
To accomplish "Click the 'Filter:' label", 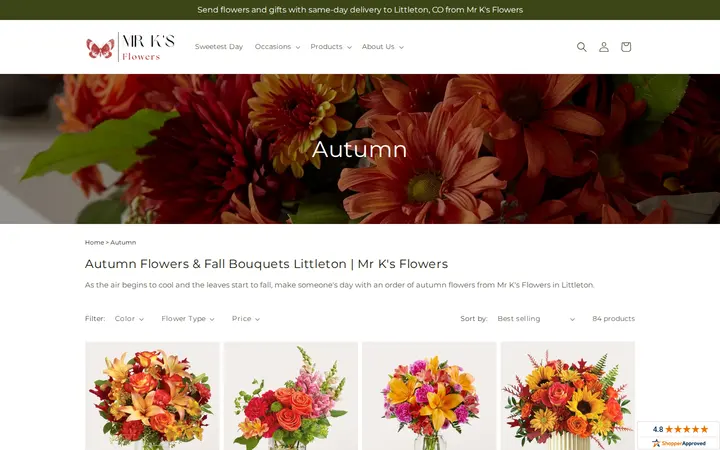I will (x=95, y=319).
